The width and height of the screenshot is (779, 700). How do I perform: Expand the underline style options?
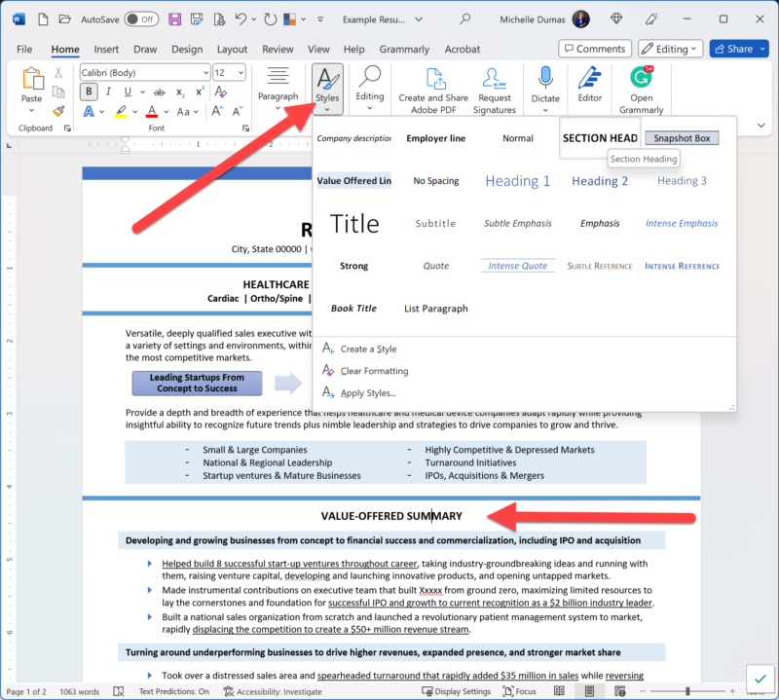(141, 92)
